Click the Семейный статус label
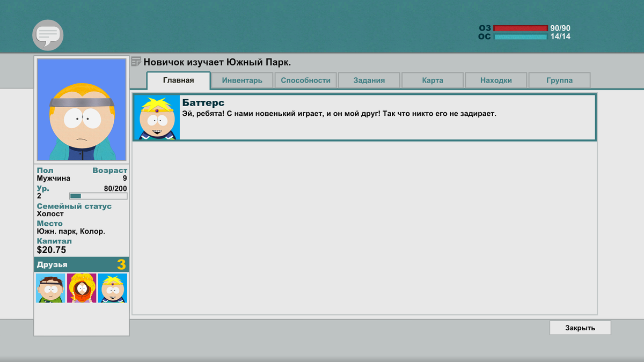This screenshot has height=362, width=644. pos(74,206)
